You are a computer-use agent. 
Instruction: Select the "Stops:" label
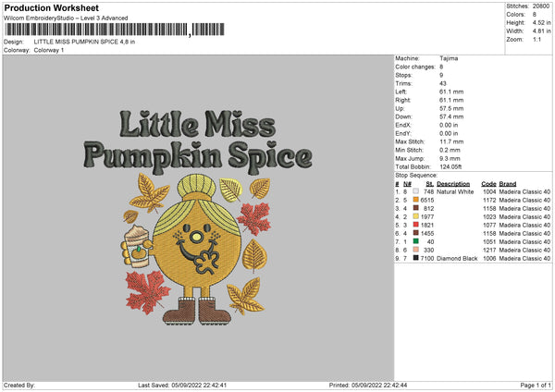[404, 75]
